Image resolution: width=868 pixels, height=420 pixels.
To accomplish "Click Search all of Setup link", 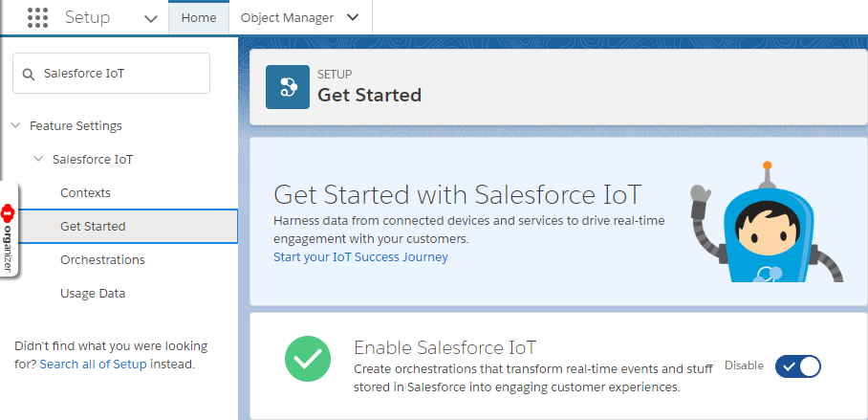I will (93, 365).
